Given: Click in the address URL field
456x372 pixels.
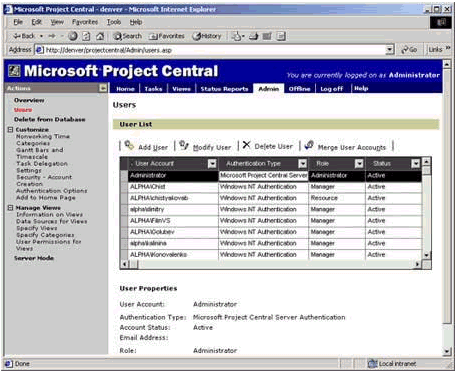Looking at the screenshot, I should point(215,50).
